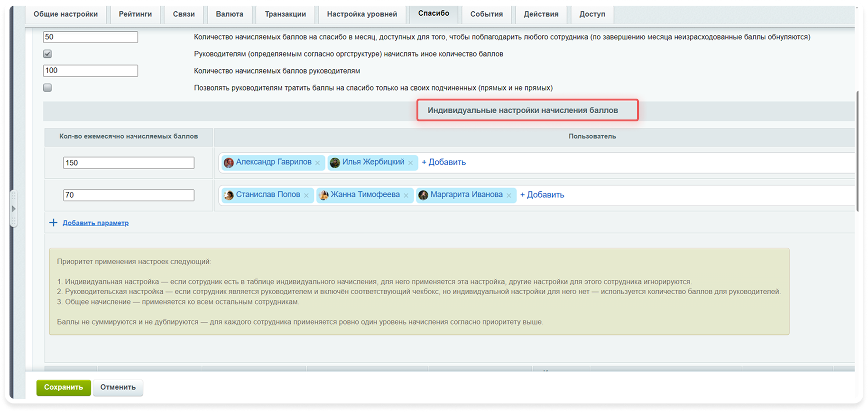Click Жанна Тимофеева avatar icon
This screenshot has height=412, width=868.
(324, 195)
